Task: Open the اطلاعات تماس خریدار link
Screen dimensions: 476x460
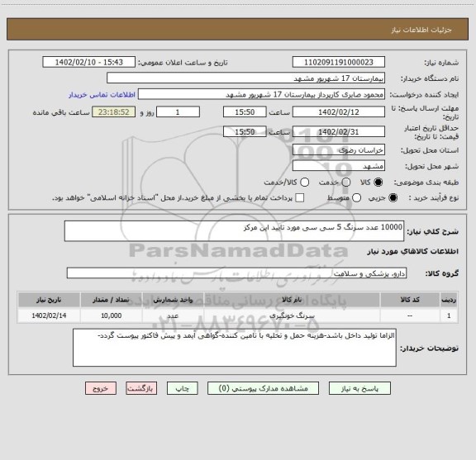Action: click(x=102, y=95)
